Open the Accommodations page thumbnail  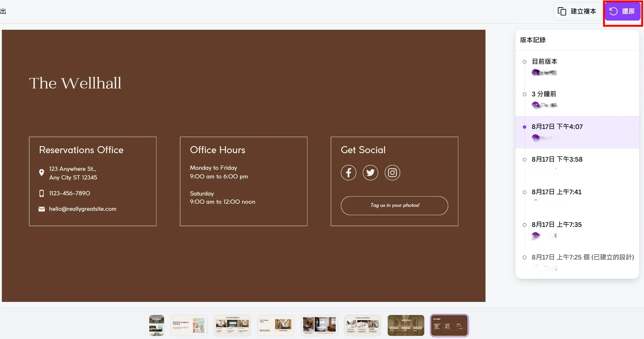coord(232,325)
